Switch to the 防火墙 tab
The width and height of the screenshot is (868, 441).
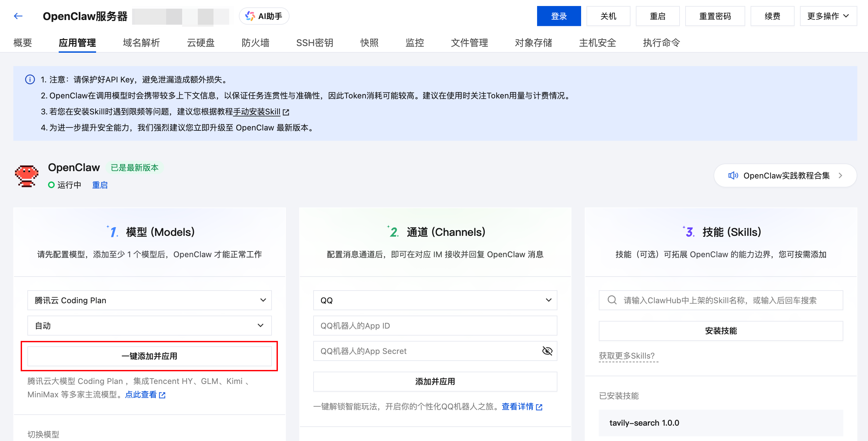tap(255, 43)
